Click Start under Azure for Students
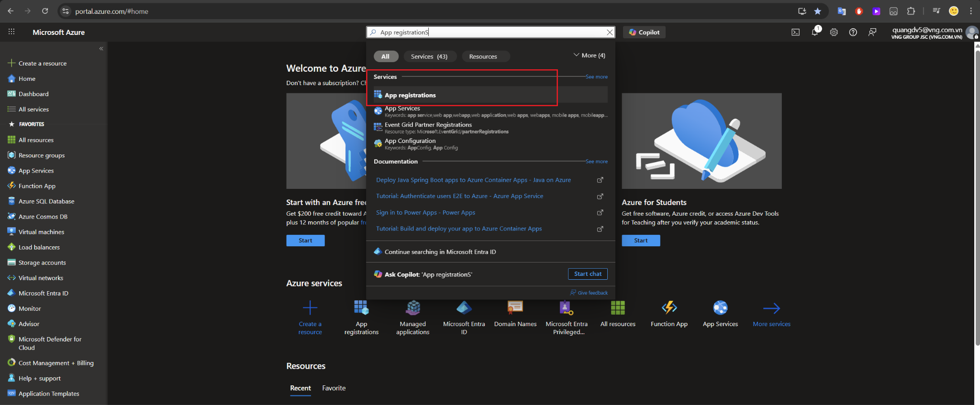Image resolution: width=980 pixels, height=405 pixels. (x=641, y=241)
